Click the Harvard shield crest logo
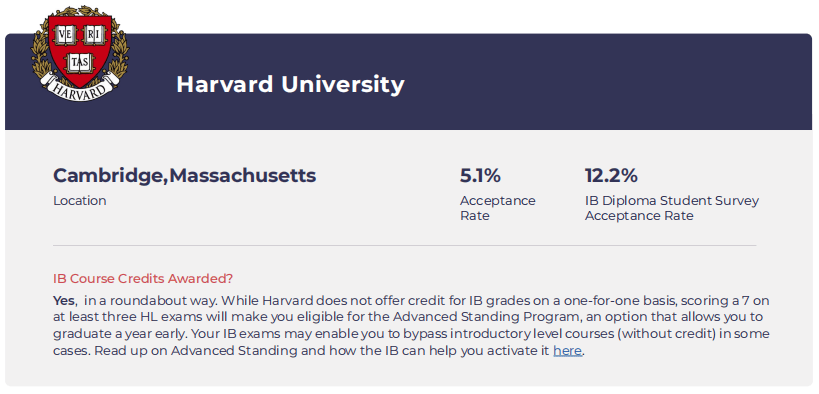The image size is (819, 394). (80, 52)
